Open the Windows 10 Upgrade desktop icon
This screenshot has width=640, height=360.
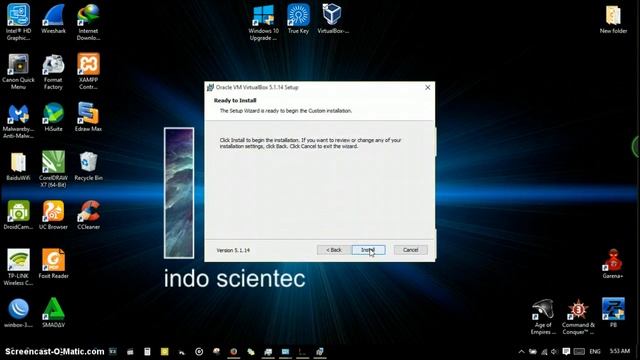[x=263, y=22]
